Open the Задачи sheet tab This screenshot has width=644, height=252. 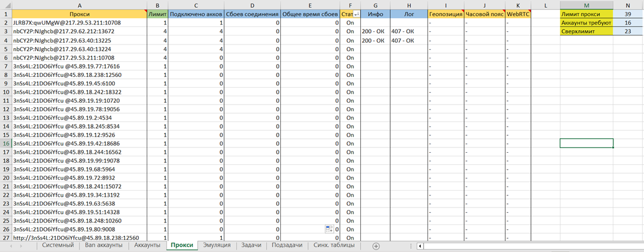(251, 245)
